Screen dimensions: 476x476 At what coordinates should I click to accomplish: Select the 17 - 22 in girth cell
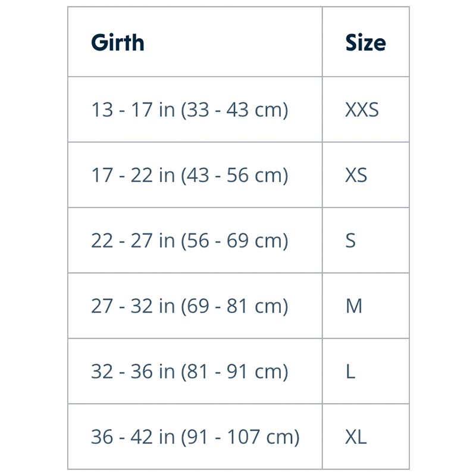point(195,175)
